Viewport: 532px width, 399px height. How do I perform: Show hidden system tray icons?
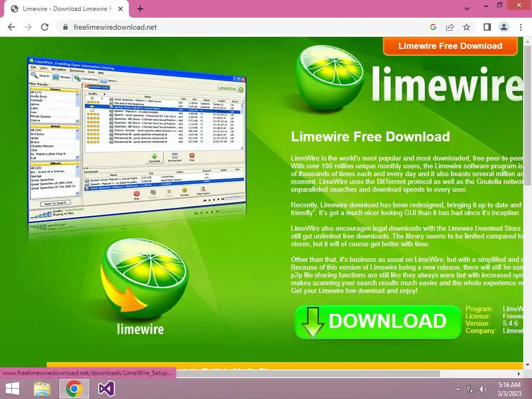(458, 389)
